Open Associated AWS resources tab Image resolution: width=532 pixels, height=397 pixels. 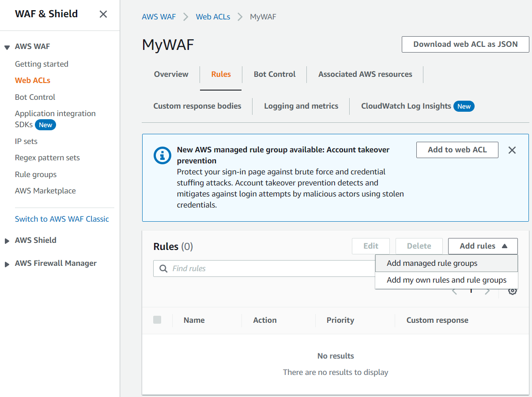click(x=365, y=74)
